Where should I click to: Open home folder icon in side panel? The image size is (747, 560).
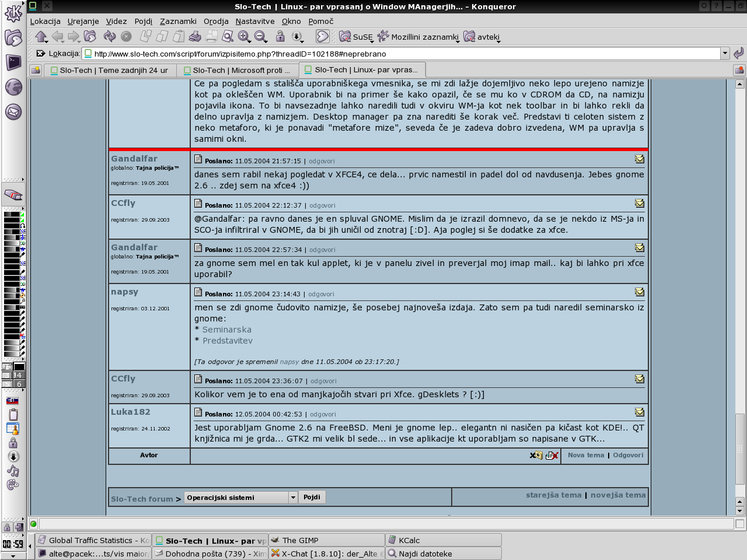[x=13, y=38]
